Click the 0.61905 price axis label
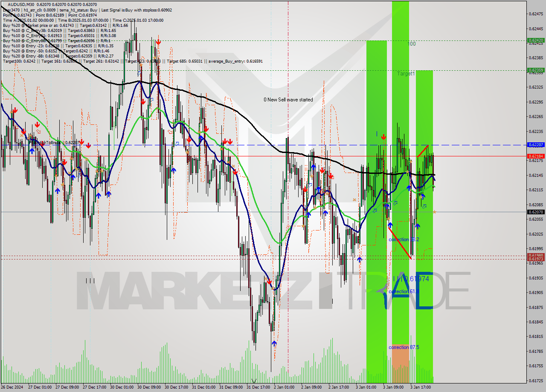Viewport: 546px width, 392px height. coord(536,292)
